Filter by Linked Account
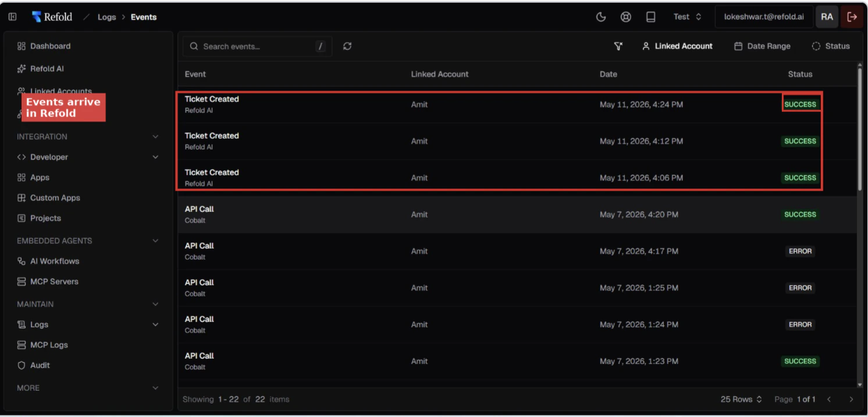The height and width of the screenshot is (417, 868). point(677,46)
